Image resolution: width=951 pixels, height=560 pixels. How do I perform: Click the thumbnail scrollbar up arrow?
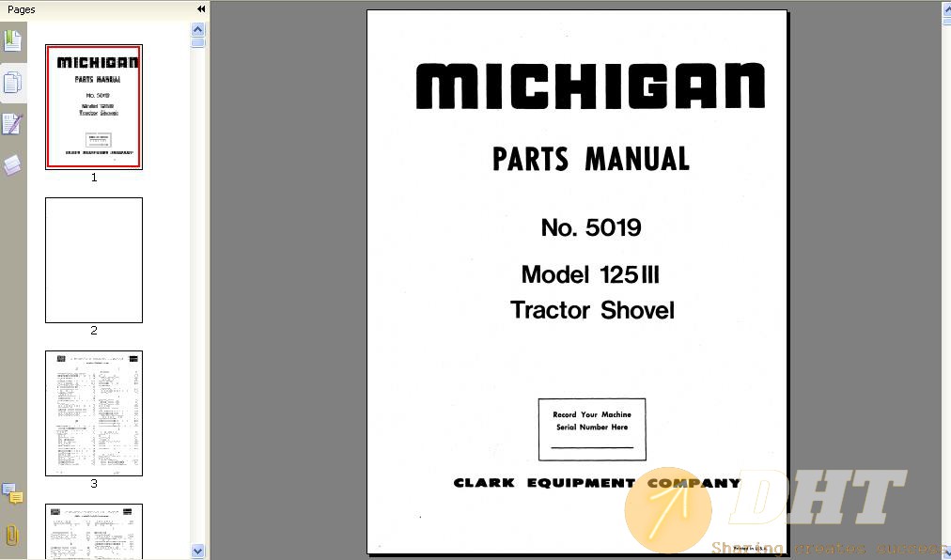pos(198,29)
